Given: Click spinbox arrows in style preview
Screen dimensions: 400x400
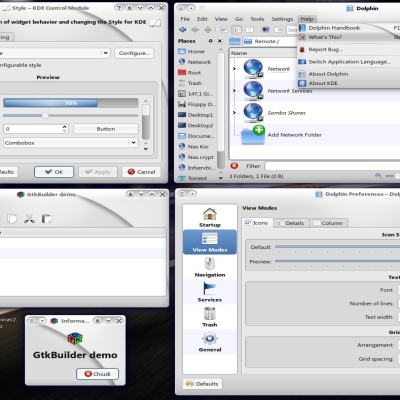Looking at the screenshot, I should click(65, 129).
